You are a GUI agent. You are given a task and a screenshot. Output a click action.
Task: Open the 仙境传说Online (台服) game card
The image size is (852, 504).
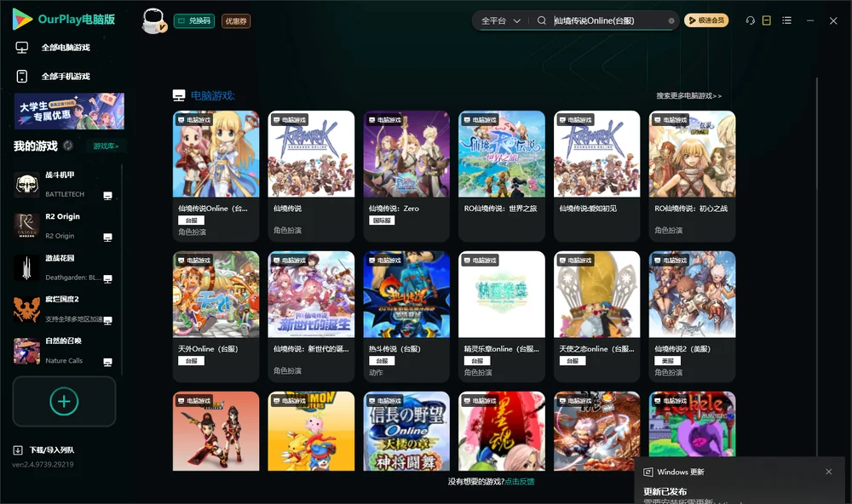pyautogui.click(x=216, y=176)
